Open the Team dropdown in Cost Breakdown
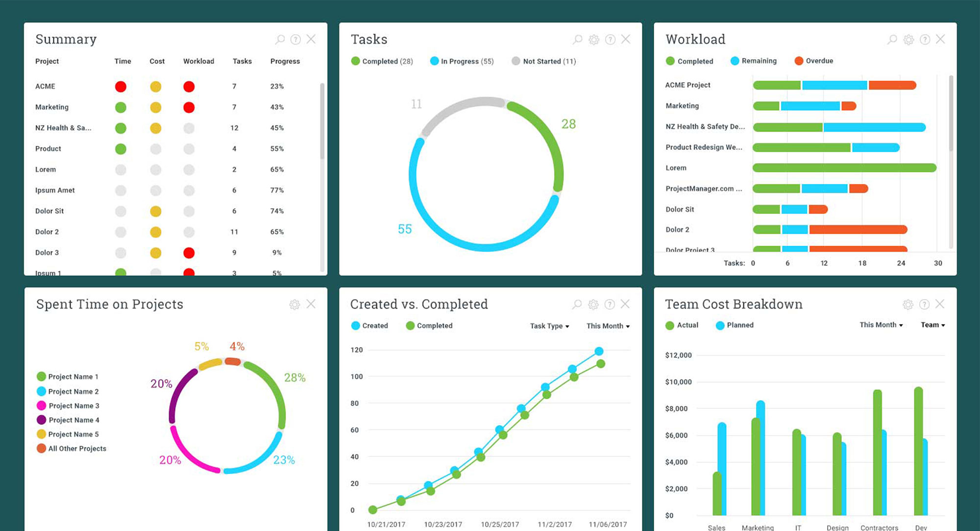Image resolution: width=980 pixels, height=531 pixels. point(932,325)
